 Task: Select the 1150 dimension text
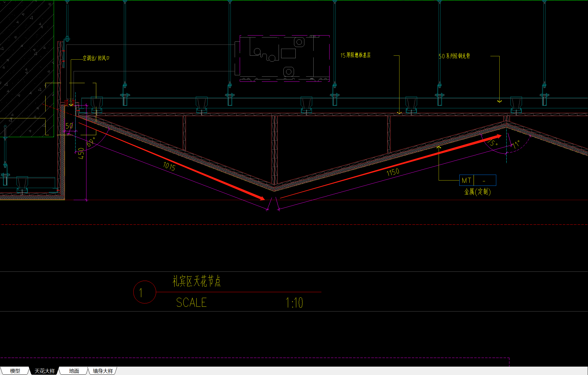point(393,172)
